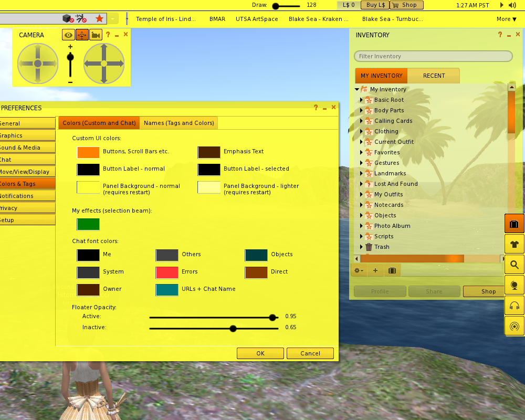Image resolution: width=525 pixels, height=420 pixels.
Task: Switch to Names (Tags and Colors) tab
Action: point(178,123)
